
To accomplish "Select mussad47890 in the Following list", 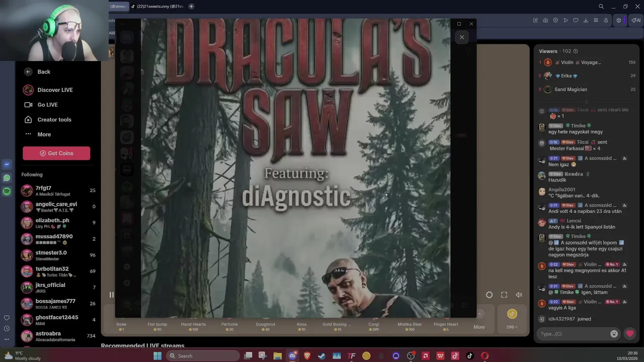I will pos(58,239).
